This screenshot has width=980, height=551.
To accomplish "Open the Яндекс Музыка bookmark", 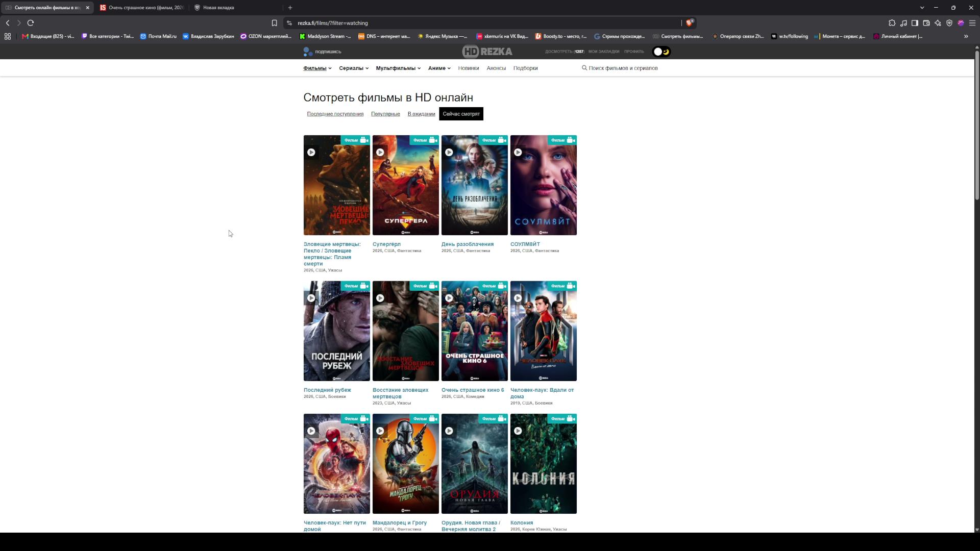I will click(x=442, y=36).
